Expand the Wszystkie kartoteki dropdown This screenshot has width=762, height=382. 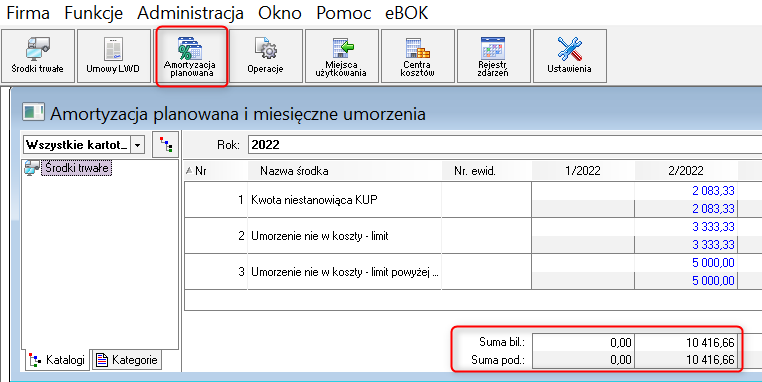138,145
